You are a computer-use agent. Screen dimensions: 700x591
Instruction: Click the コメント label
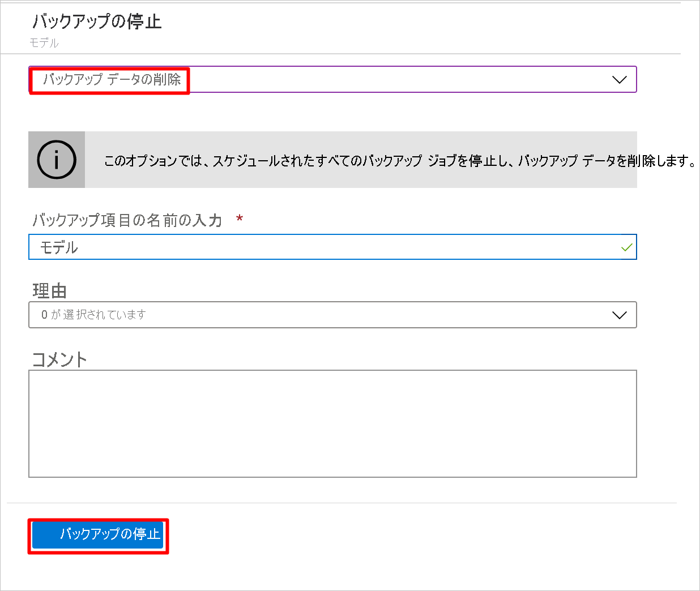[59, 359]
